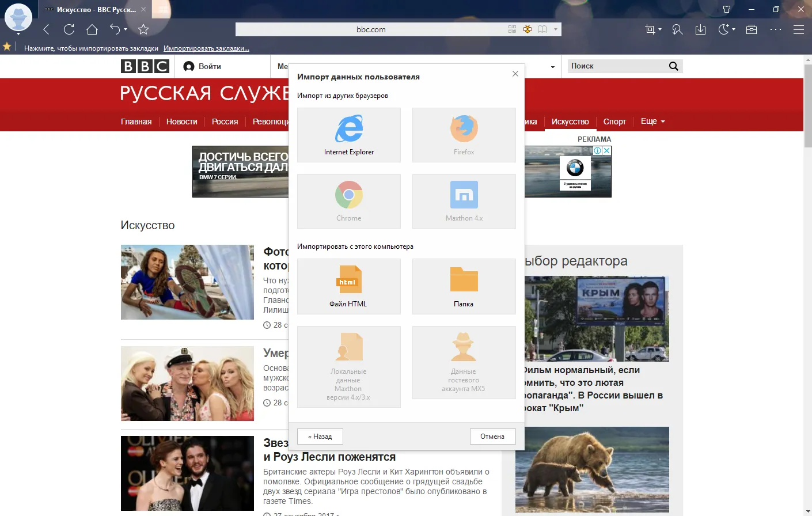The image size is (812, 516).
Task: Open a new tab next to BBC tab
Action: pyautogui.click(x=164, y=9)
